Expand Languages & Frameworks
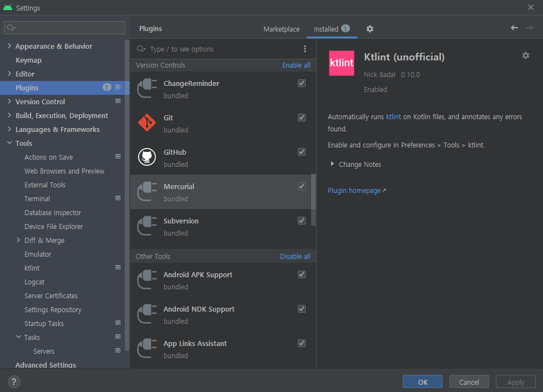 [9, 129]
